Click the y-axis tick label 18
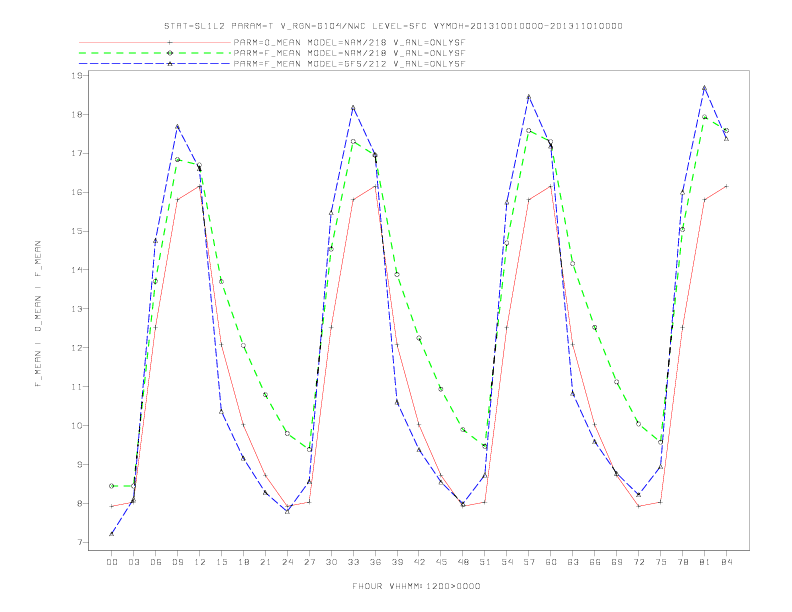 (x=77, y=115)
